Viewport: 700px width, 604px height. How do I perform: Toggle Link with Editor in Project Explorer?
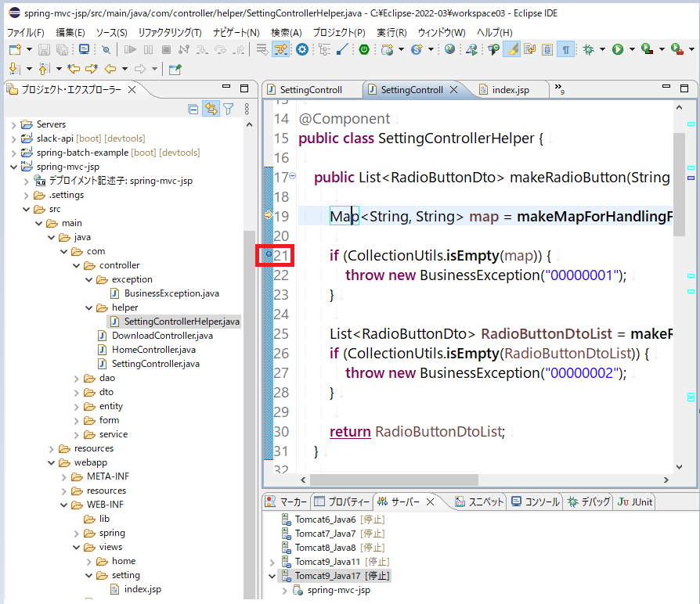coord(211,109)
